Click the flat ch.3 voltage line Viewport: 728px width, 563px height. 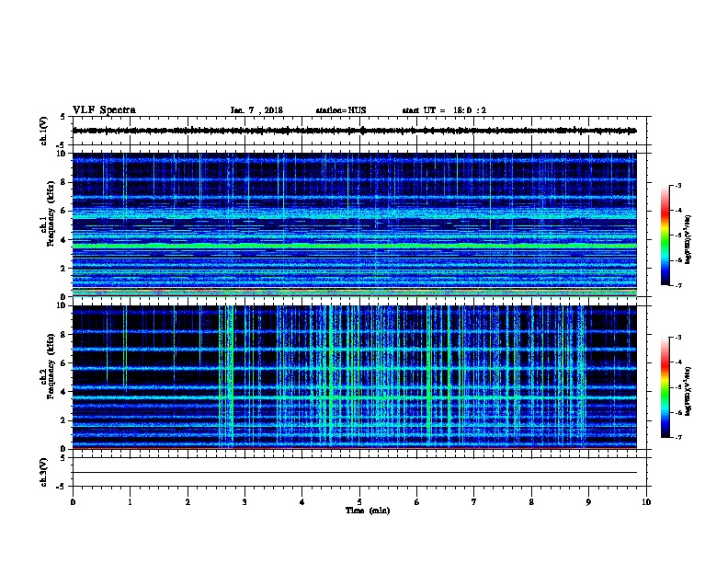pyautogui.click(x=354, y=473)
